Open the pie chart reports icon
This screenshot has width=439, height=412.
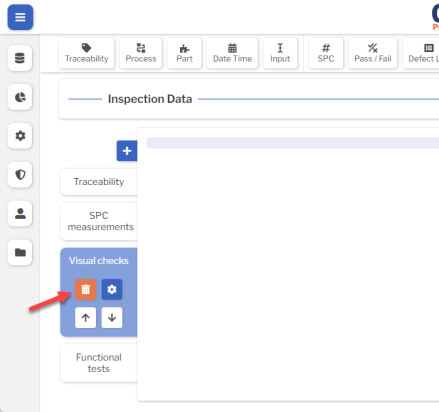point(20,97)
